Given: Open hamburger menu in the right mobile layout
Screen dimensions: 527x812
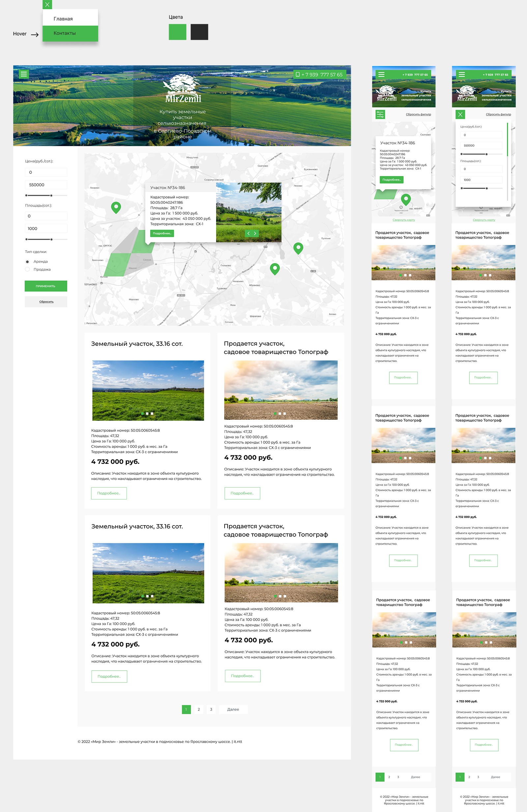Looking at the screenshot, I should coord(461,74).
